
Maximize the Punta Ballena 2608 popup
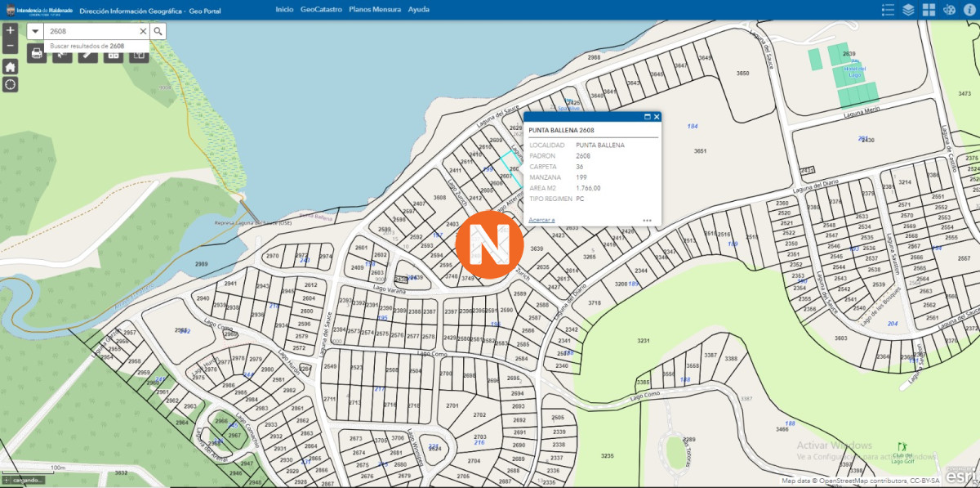tap(648, 117)
